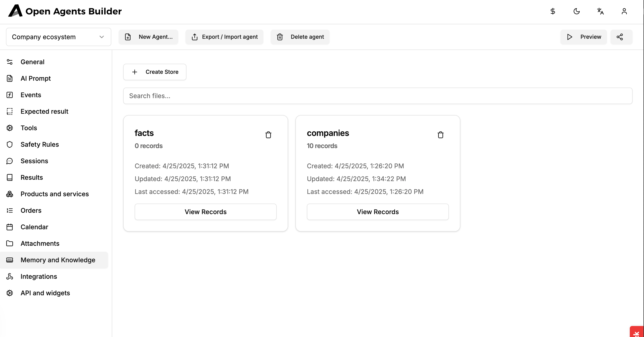Select 'Updated: 4/25/2025, 1:34:22 PM' text
Image resolution: width=644 pixels, height=337 pixels.
356,179
